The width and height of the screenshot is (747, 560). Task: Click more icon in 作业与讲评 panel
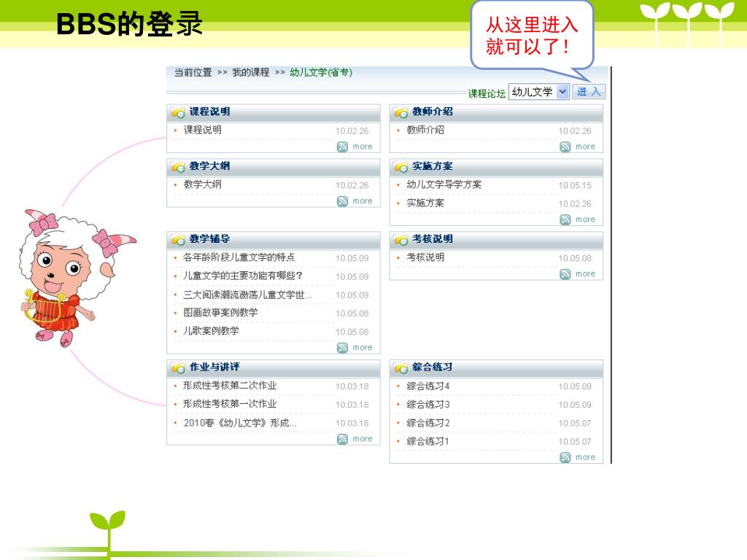click(x=343, y=439)
